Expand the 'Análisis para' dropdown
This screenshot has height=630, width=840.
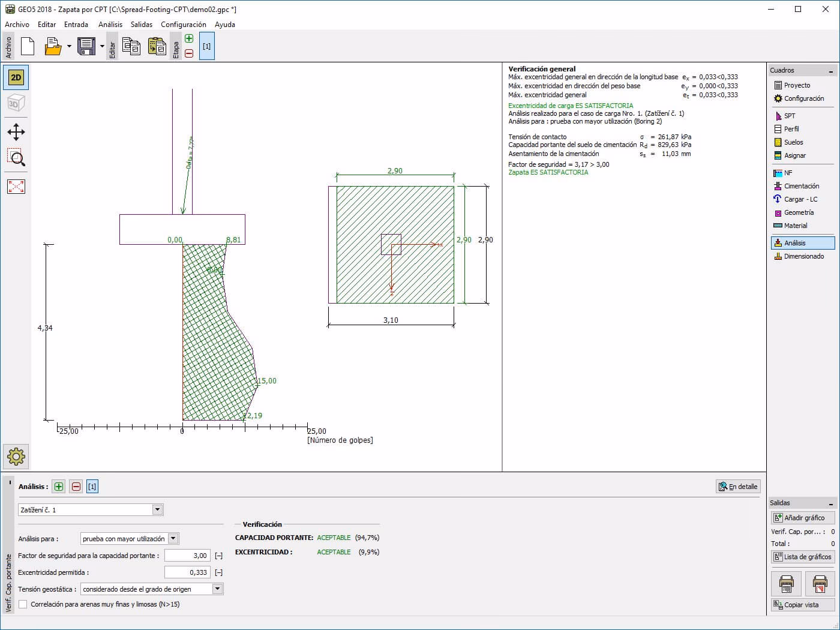[x=130, y=539]
